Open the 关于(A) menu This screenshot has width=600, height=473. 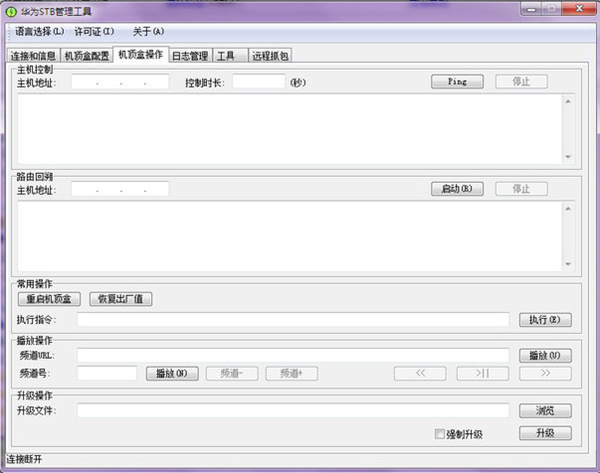coord(148,31)
